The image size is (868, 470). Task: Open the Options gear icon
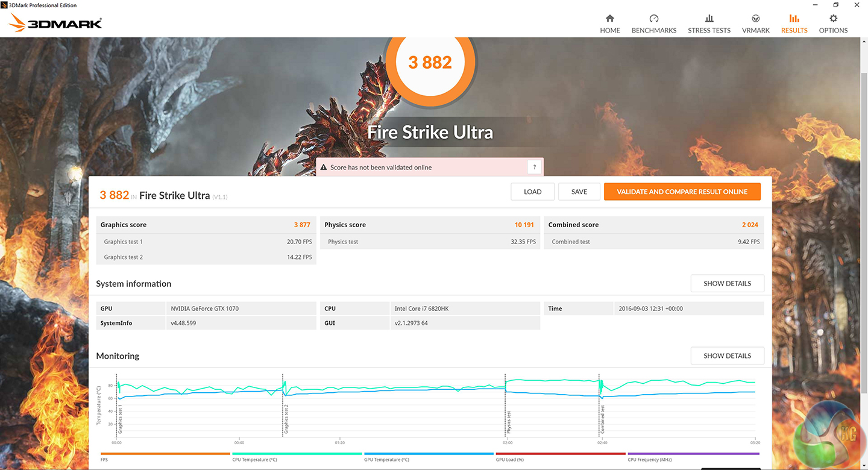click(x=833, y=19)
